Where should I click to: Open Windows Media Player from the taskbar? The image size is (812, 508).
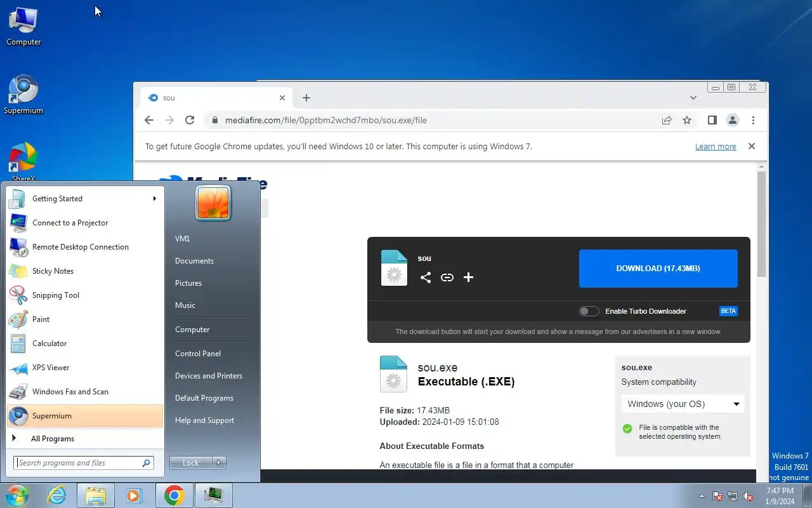coord(134,495)
